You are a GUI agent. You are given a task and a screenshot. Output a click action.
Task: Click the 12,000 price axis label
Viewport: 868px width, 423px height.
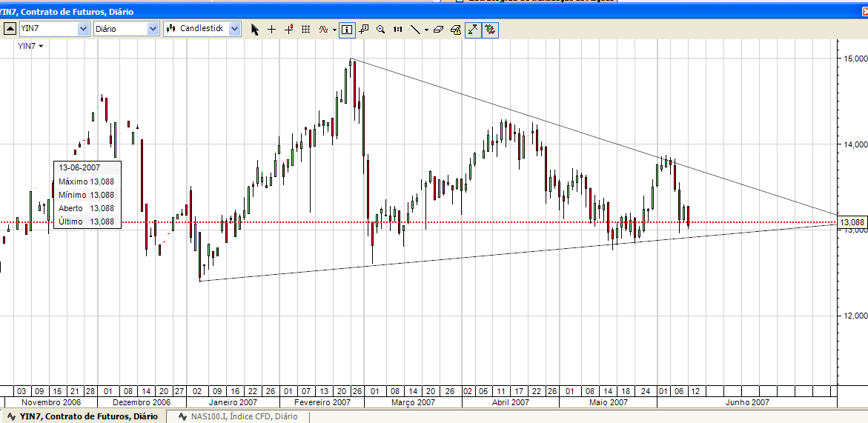(x=855, y=316)
